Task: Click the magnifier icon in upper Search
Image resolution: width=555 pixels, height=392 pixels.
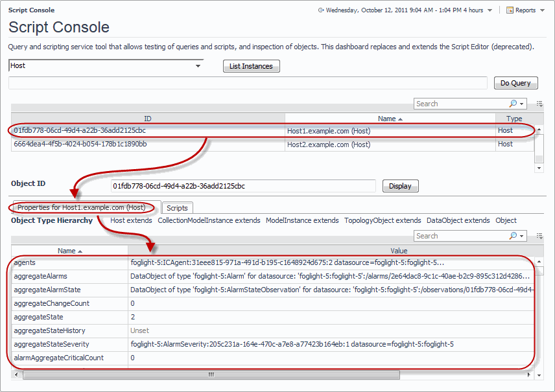Action: point(513,104)
